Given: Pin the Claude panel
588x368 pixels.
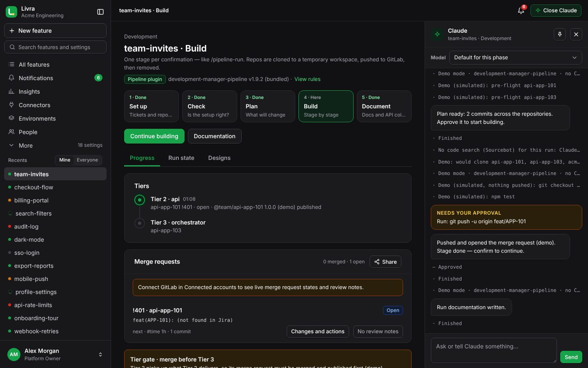Looking at the screenshot, I should pyautogui.click(x=560, y=34).
